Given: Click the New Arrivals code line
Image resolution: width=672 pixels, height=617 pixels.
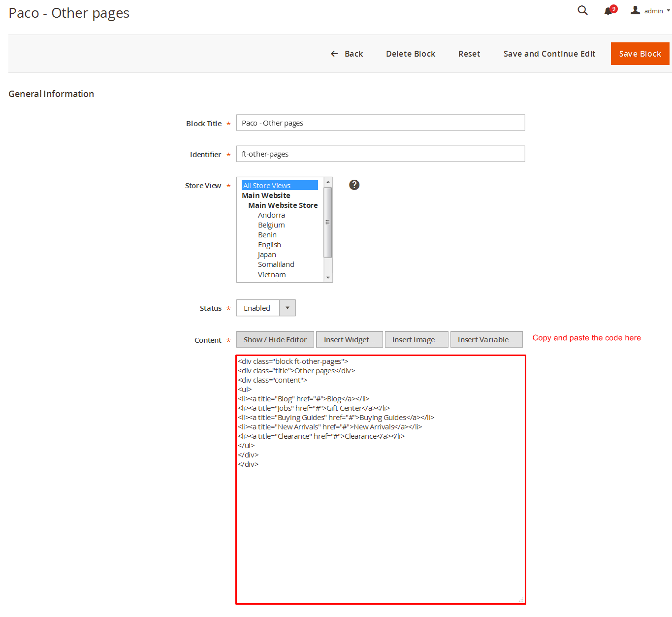Looking at the screenshot, I should [330, 426].
